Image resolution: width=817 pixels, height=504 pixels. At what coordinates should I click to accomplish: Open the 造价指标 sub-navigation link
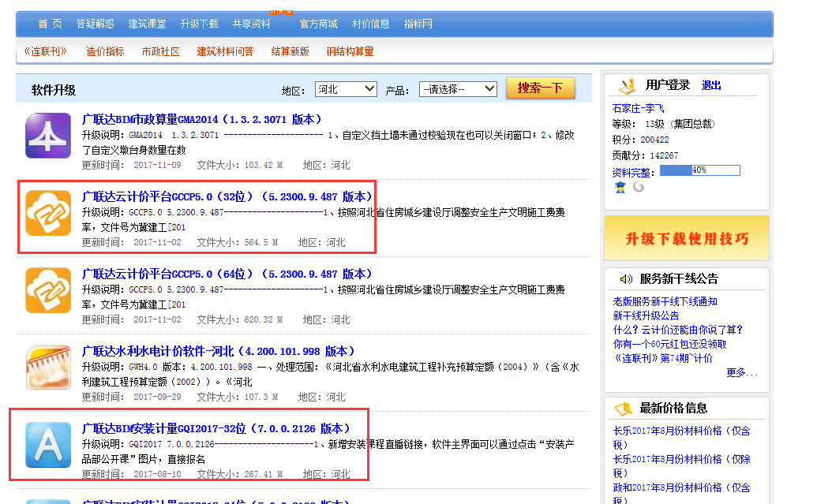pyautogui.click(x=105, y=51)
